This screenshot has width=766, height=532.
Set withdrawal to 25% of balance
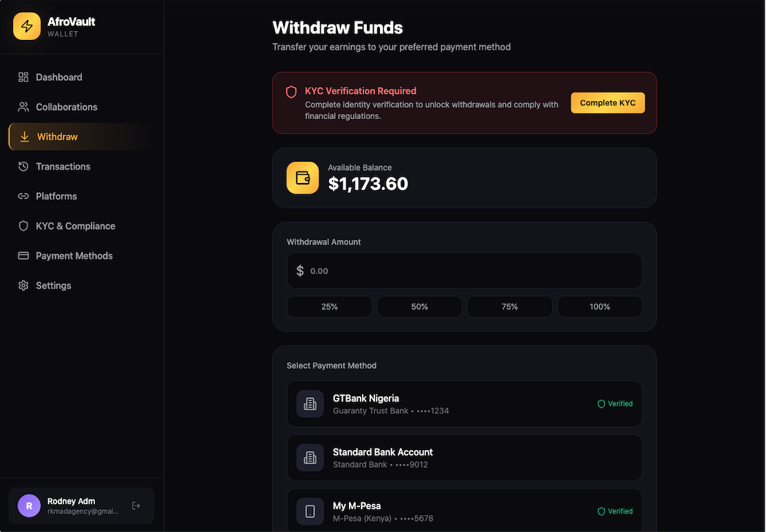coord(330,307)
